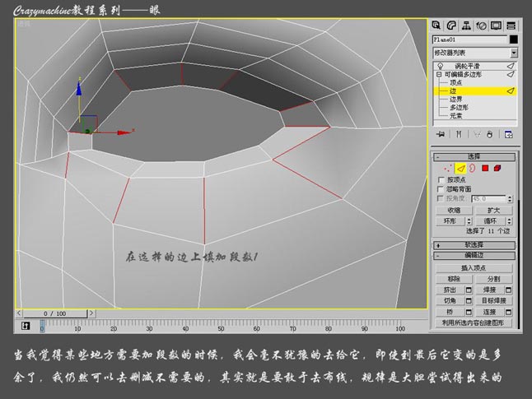Click the spinner next to 循环 button
This screenshot has width=532, height=399.
tap(509, 221)
